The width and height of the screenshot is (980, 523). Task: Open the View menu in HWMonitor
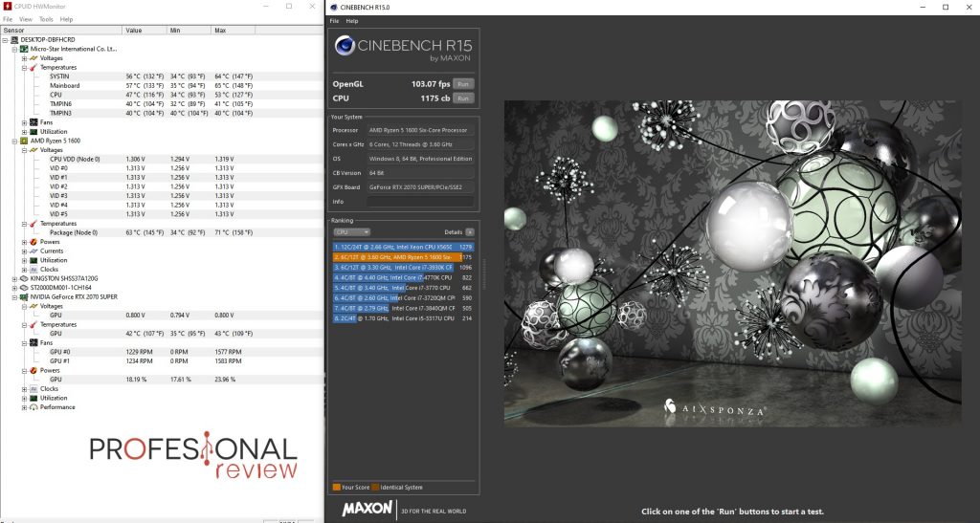click(x=26, y=19)
